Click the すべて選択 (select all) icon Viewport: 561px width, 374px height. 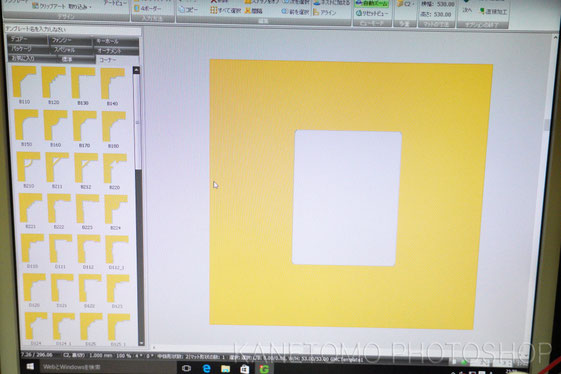(x=225, y=11)
